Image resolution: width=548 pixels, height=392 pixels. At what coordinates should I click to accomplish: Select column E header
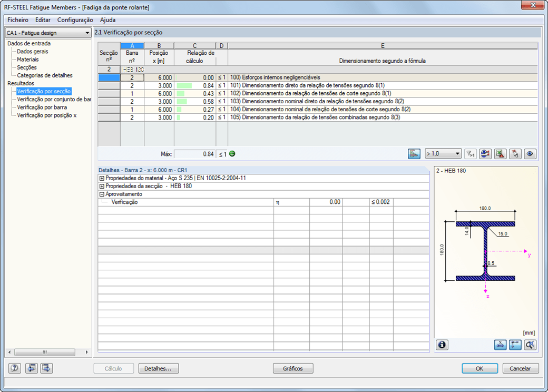click(383, 46)
